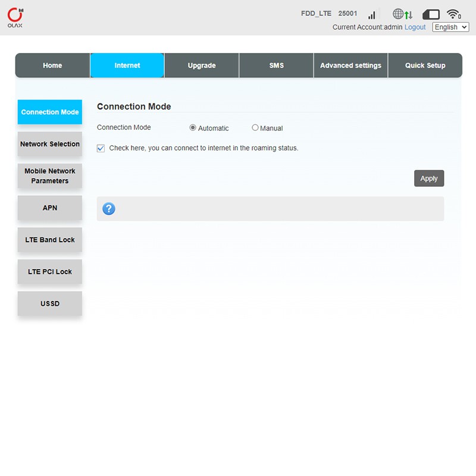
Task: Select Automatic connection mode
Action: [193, 128]
